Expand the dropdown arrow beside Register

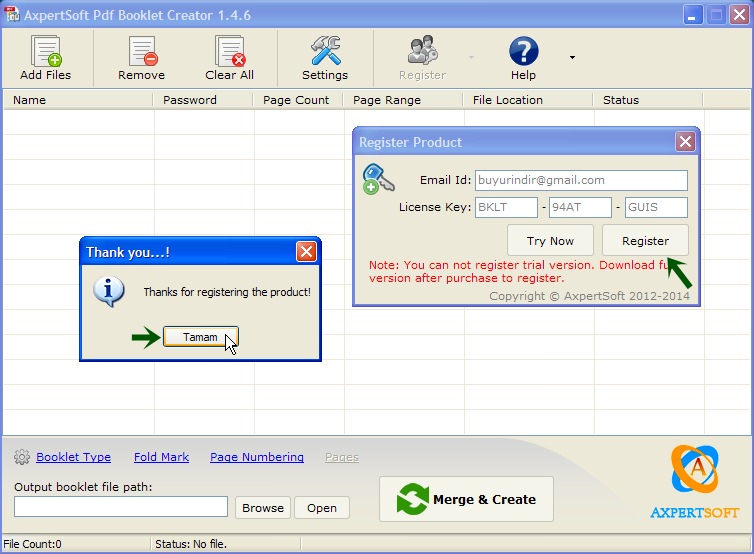click(x=471, y=58)
